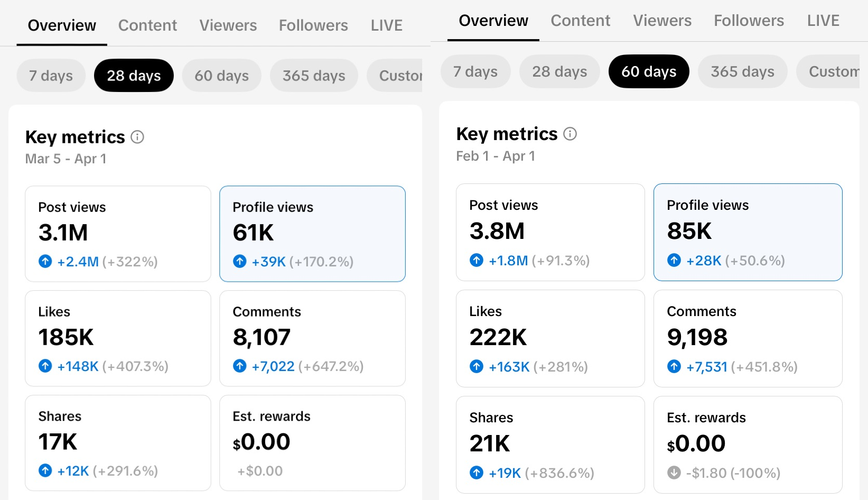Open the Followers tab in right panel
This screenshot has width=868, height=500.
[749, 21]
